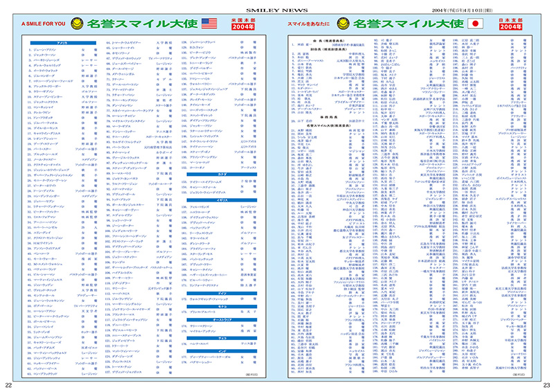554x392 pixels.
Task: Click the 'ドイツ' blue section header
Action: 222,294
